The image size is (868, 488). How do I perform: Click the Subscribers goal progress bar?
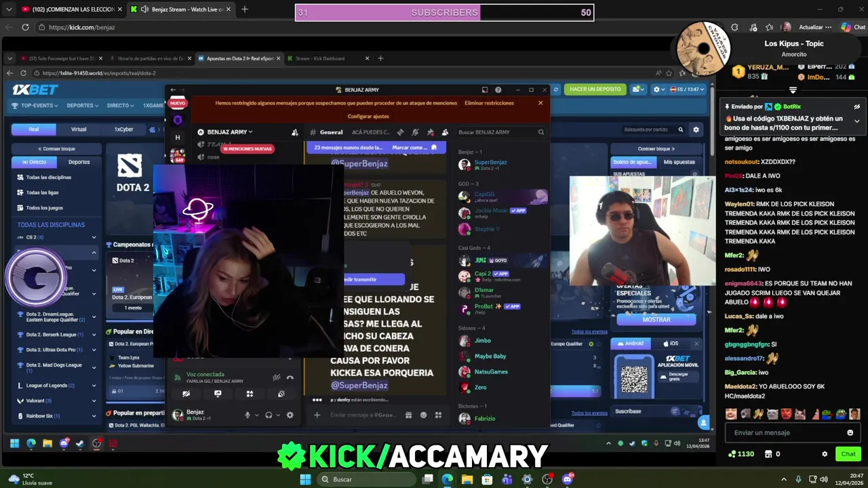[445, 12]
